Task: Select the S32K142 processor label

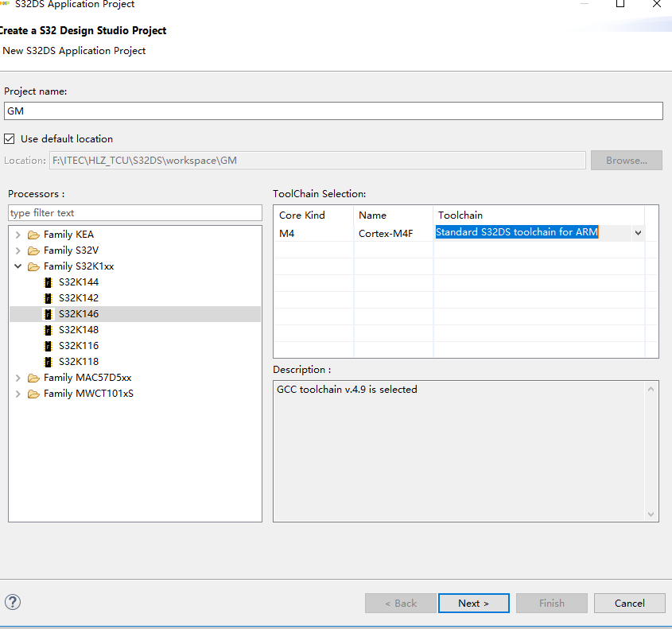Action: pos(79,298)
